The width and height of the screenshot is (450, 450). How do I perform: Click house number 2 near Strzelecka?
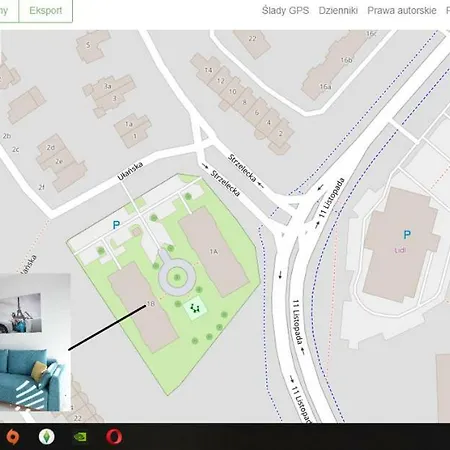(281, 133)
